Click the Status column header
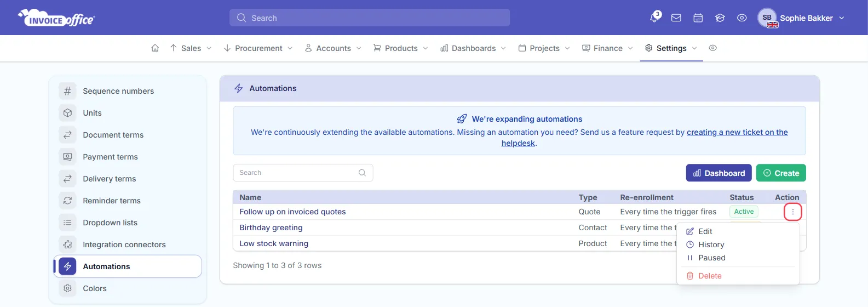Image resolution: width=868 pixels, height=307 pixels. 741,197
